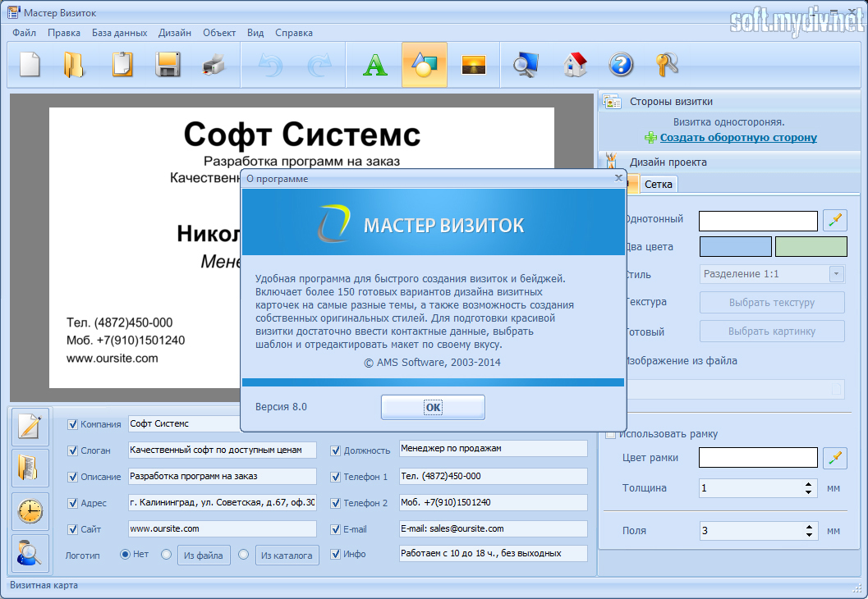This screenshot has height=599, width=868.
Task: Click the Выбрать картинку button
Action: click(x=772, y=332)
